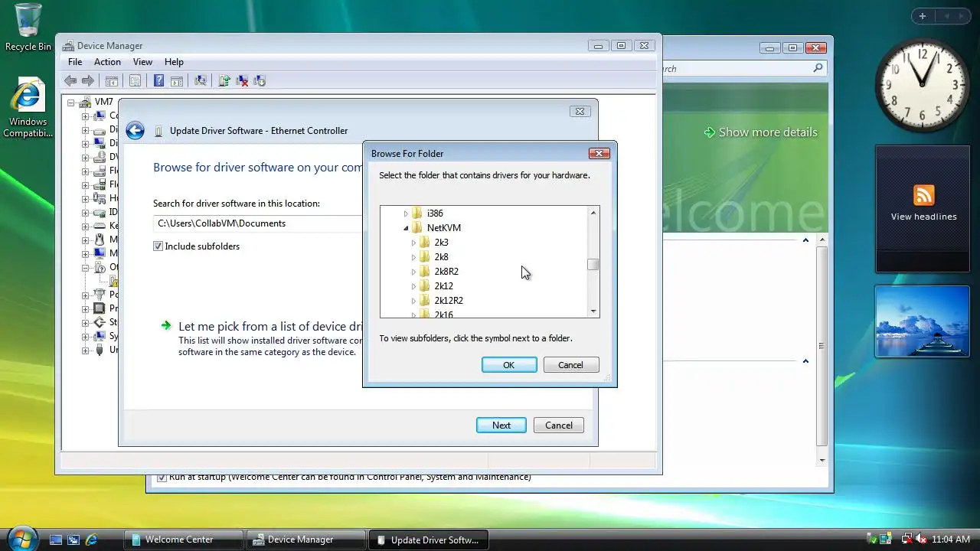
Task: Click the network tray icon with red X
Action: coord(906,540)
